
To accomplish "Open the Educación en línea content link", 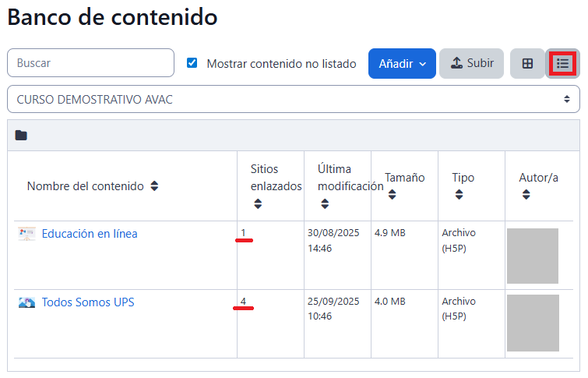I will (x=90, y=234).
